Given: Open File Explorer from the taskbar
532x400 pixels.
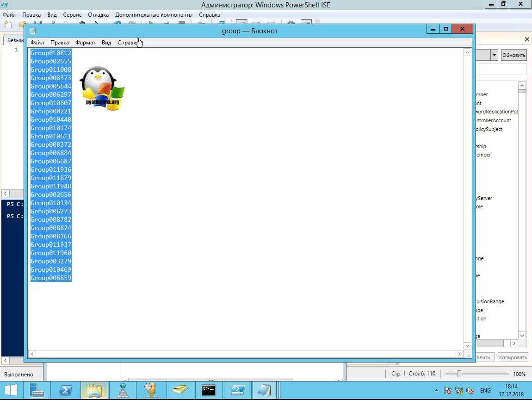Looking at the screenshot, I should point(94,390).
